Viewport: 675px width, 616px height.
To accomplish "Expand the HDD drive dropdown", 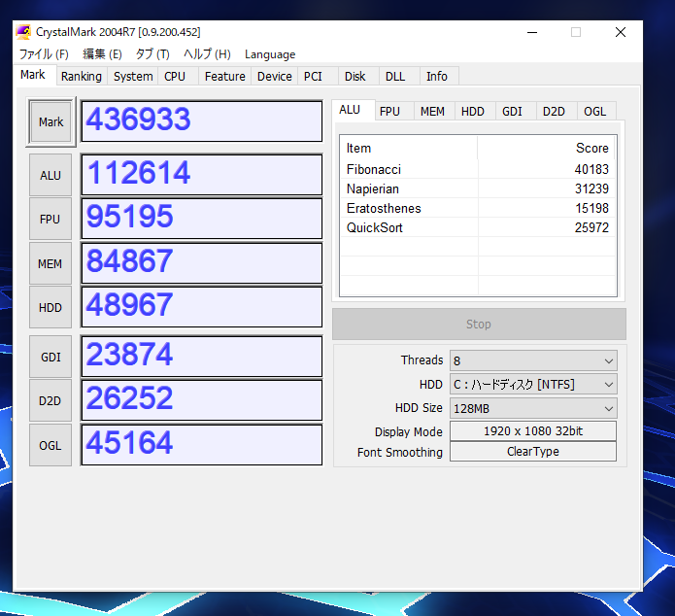I will click(533, 384).
